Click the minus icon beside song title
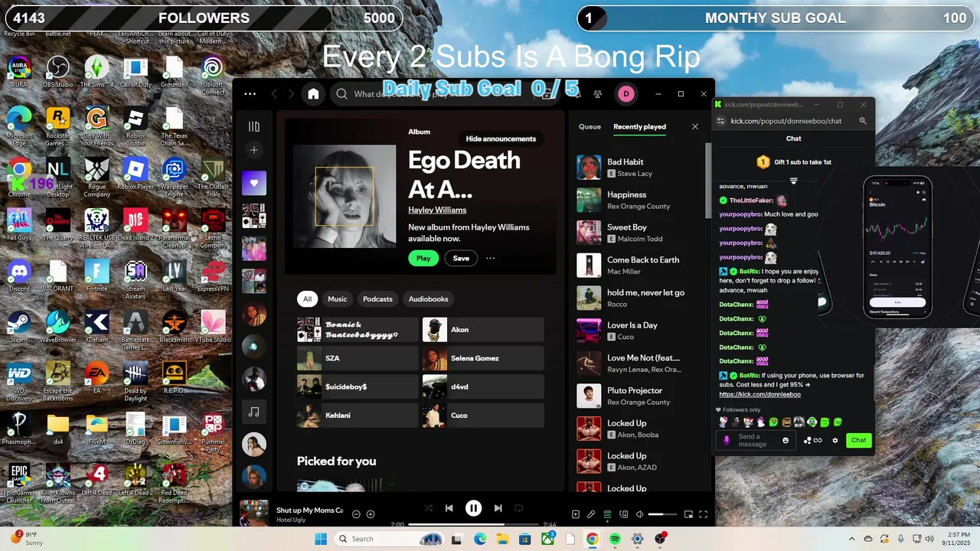The width and height of the screenshot is (980, 551). (x=356, y=514)
